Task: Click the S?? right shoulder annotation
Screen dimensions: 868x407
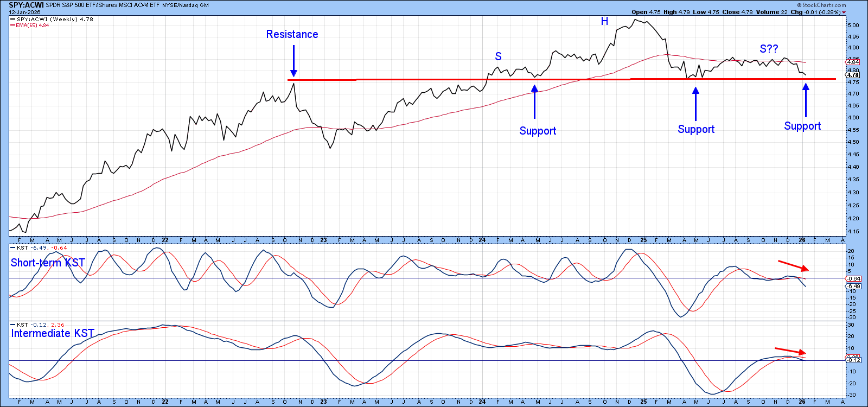Action: click(x=769, y=48)
